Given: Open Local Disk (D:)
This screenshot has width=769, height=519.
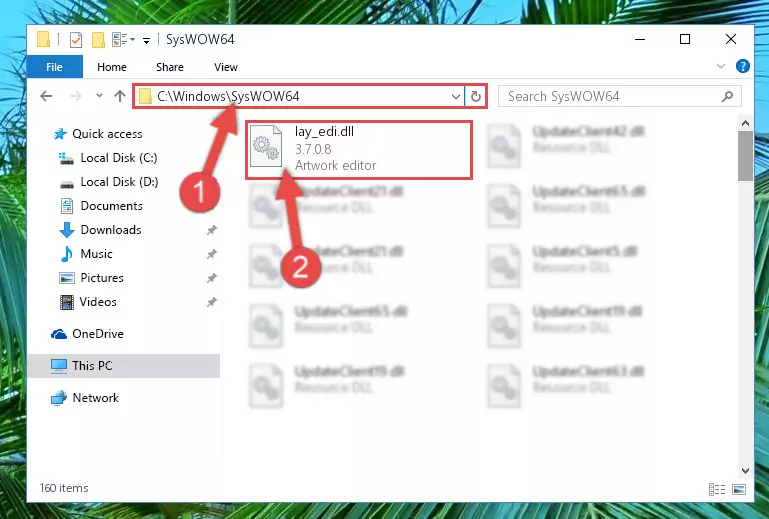Looking at the screenshot, I should coord(119,182).
